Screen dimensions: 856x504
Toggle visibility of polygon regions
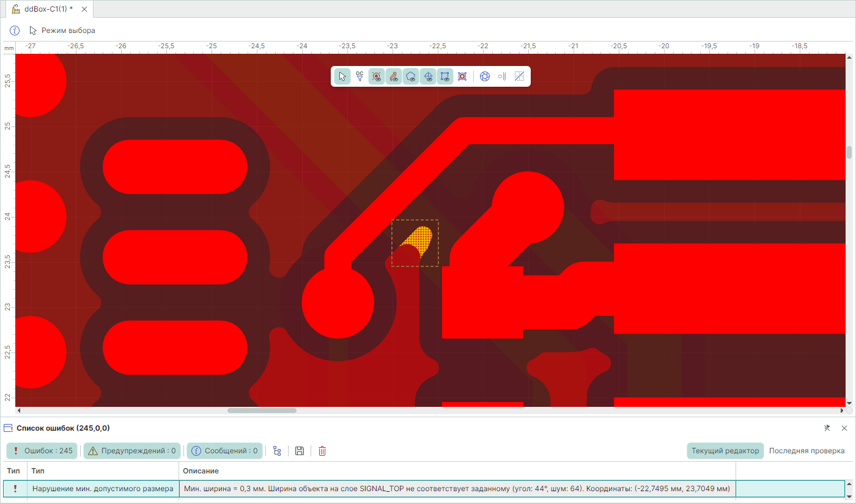pyautogui.click(x=411, y=76)
